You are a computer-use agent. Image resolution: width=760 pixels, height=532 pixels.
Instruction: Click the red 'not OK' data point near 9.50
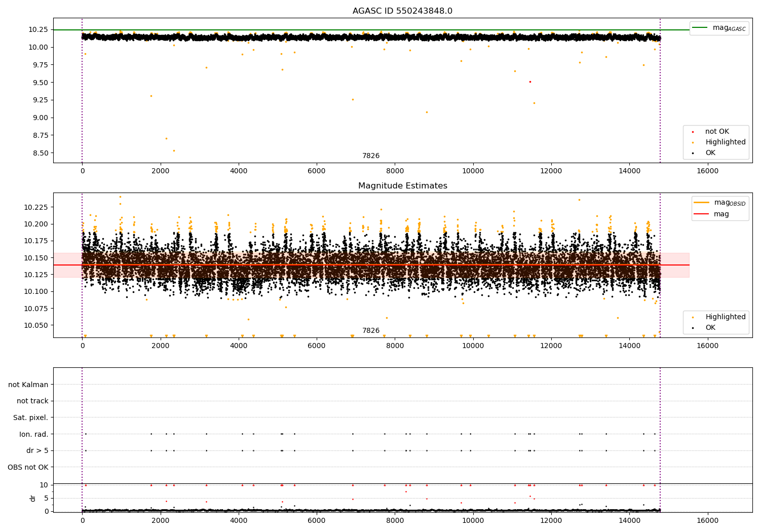[530, 82]
